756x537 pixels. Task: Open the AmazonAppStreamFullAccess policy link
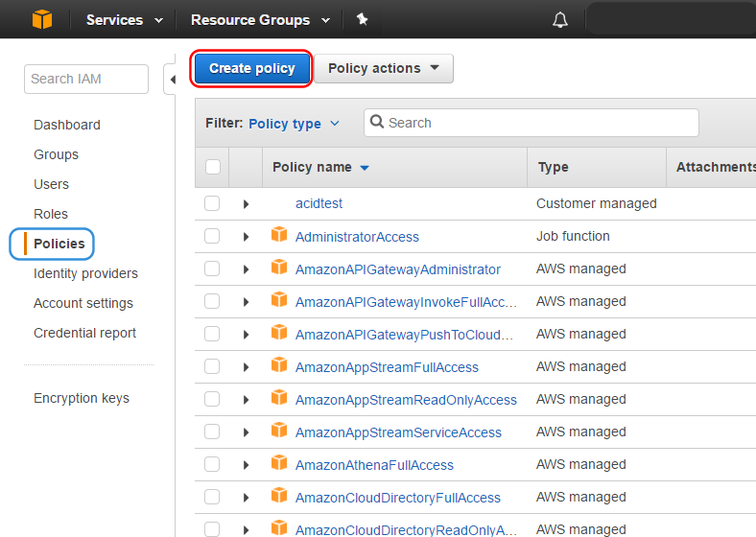tap(387, 367)
